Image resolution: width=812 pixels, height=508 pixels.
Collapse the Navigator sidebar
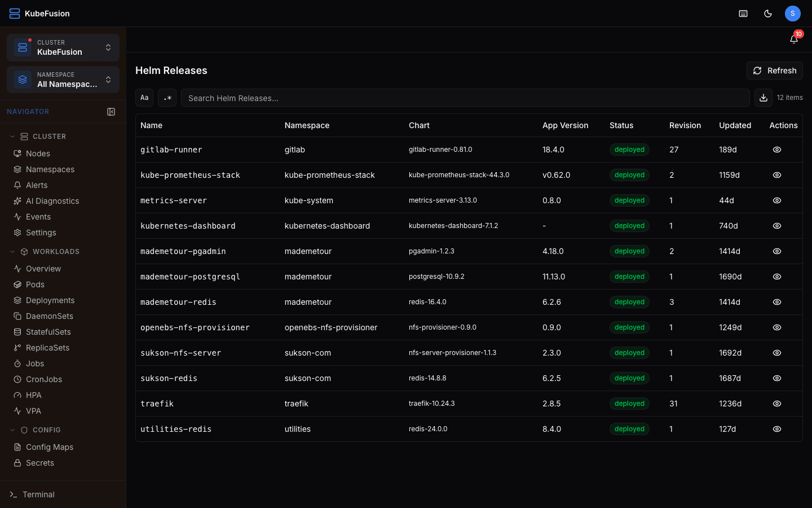tap(111, 111)
